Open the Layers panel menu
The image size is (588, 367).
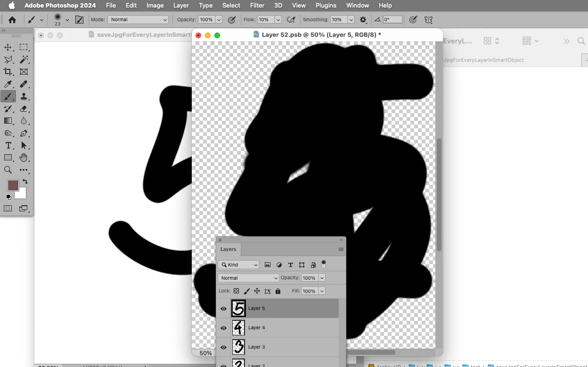[x=341, y=250]
